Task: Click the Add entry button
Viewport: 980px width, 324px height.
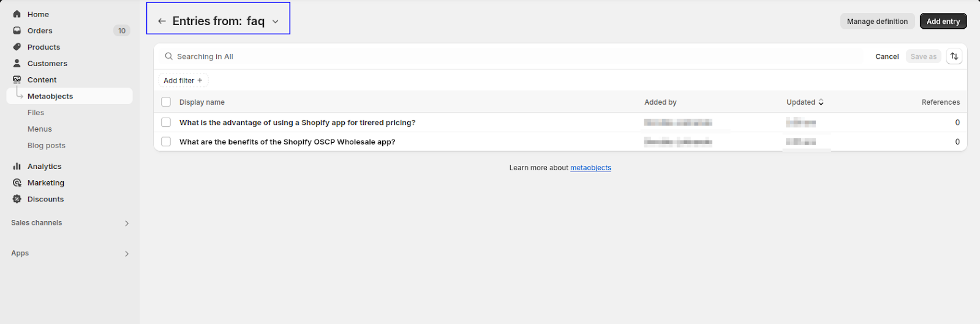Action: (x=943, y=21)
